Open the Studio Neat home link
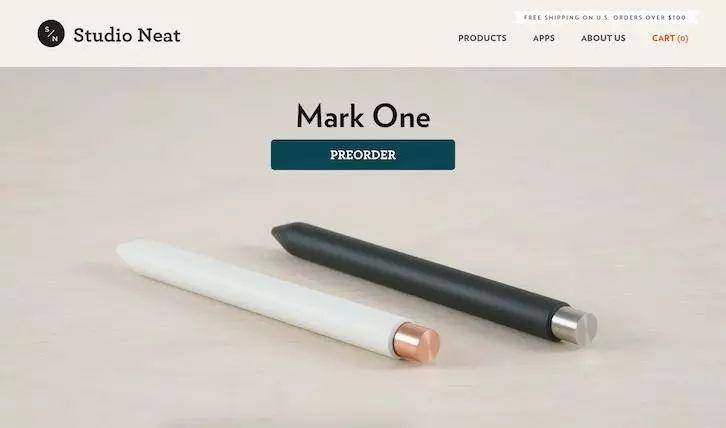The width and height of the screenshot is (726, 428). tap(127, 35)
